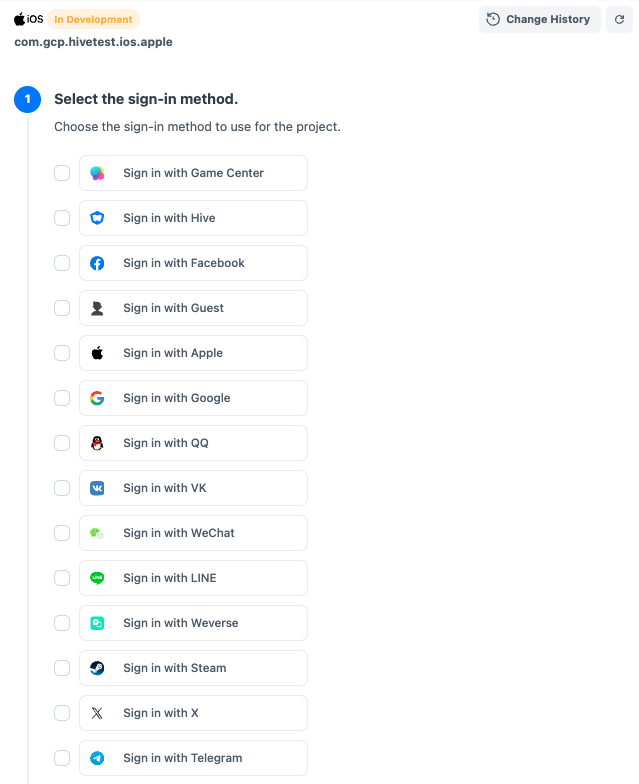Viewport: 639px width, 784px height.
Task: Click the In Development status badge
Action: pyautogui.click(x=93, y=19)
